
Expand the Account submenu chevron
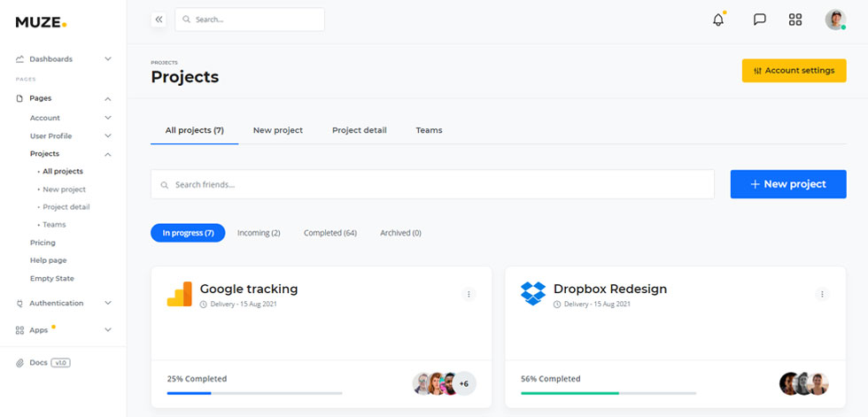click(108, 118)
